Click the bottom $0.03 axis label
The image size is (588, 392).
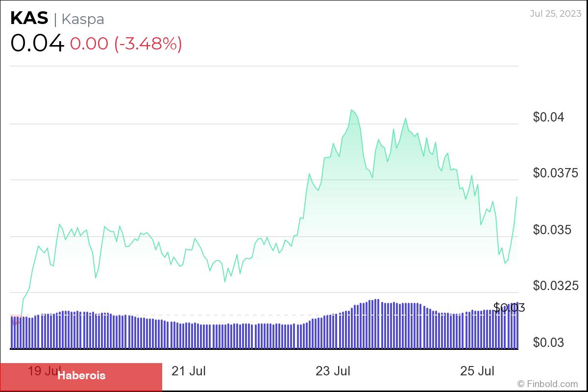[549, 343]
